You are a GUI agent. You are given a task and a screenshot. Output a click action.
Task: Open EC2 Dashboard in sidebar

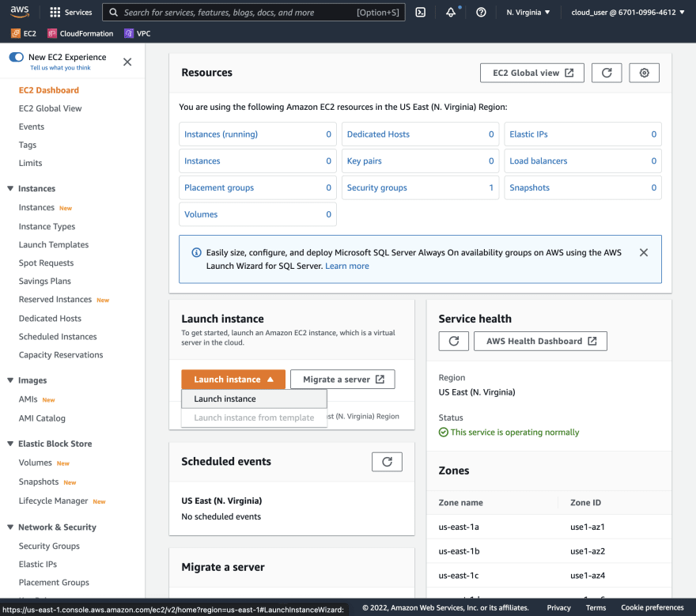[49, 90]
